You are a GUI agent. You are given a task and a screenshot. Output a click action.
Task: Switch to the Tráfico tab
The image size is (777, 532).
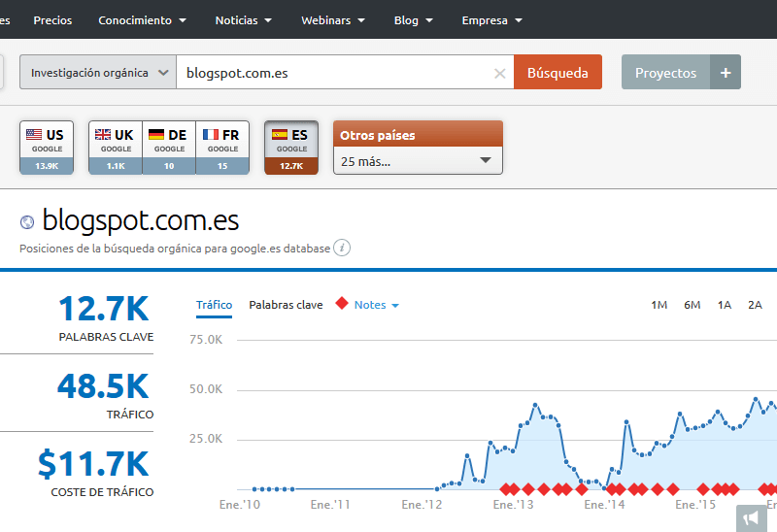pyautogui.click(x=214, y=305)
